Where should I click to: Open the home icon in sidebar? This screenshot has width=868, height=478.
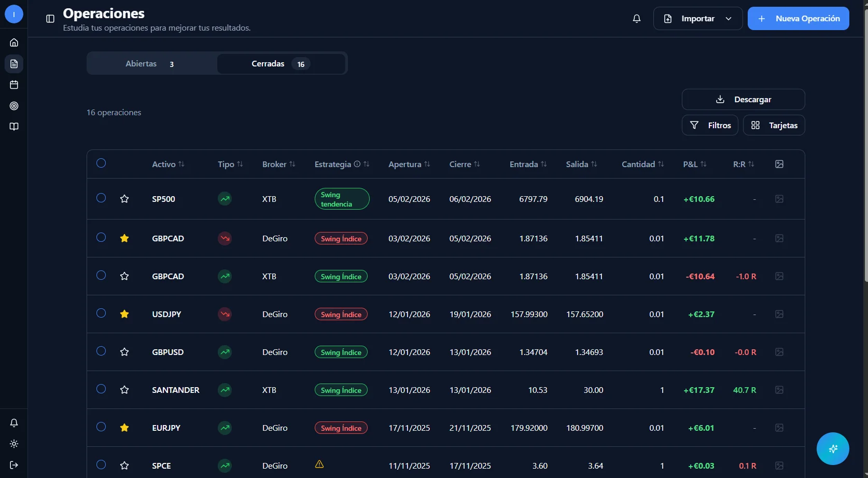pyautogui.click(x=14, y=43)
